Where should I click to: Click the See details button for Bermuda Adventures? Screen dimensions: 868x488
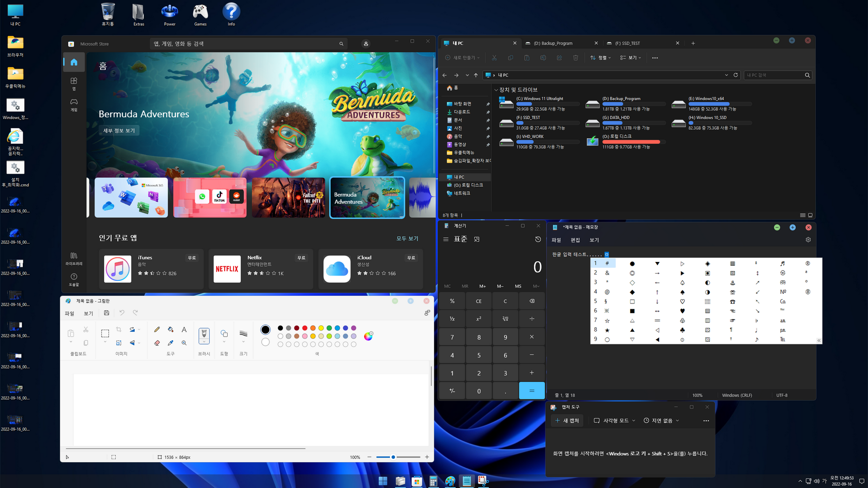pyautogui.click(x=119, y=130)
